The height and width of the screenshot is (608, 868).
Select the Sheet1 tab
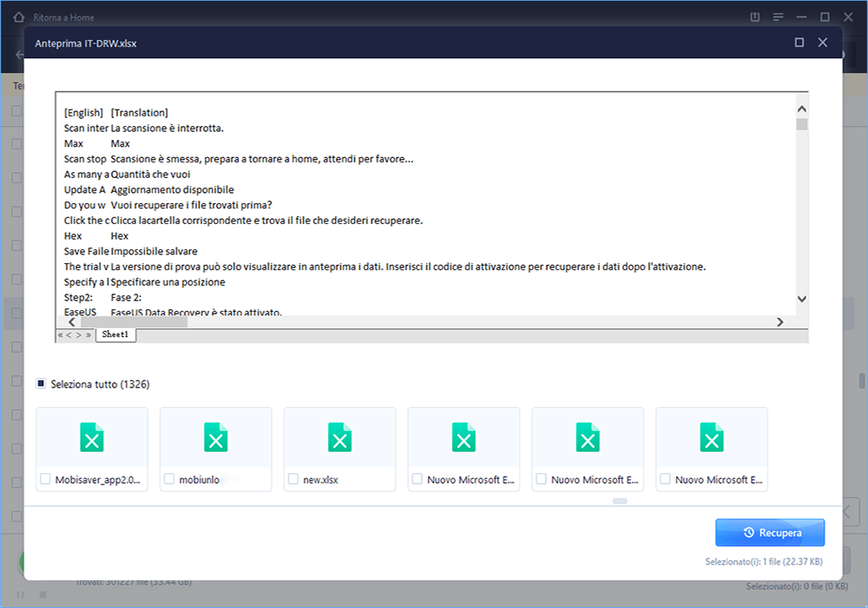pos(115,334)
